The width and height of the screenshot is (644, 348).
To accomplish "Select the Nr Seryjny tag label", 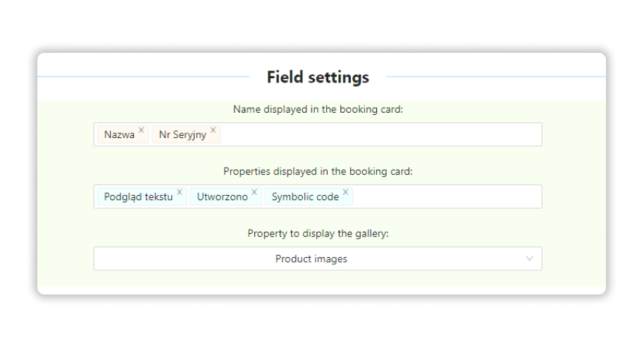I will coord(182,135).
